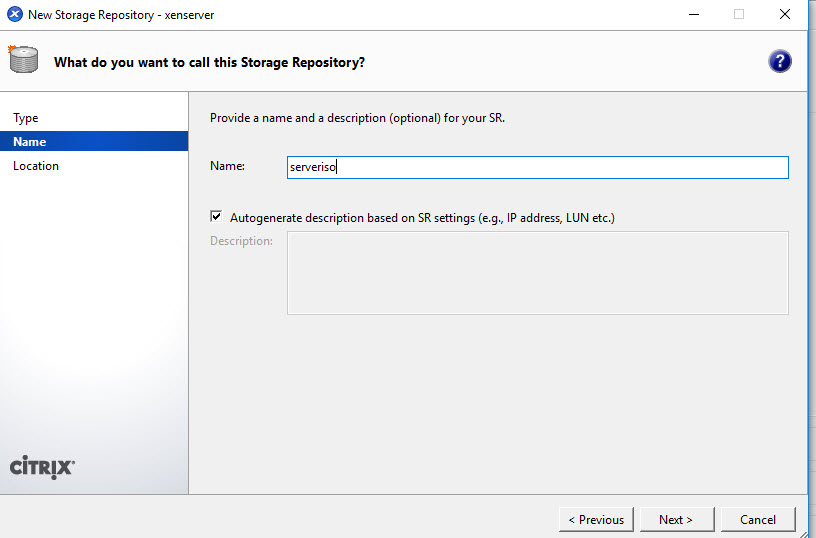816x538 pixels.
Task: Cancel the storage repository wizard
Action: point(757,519)
